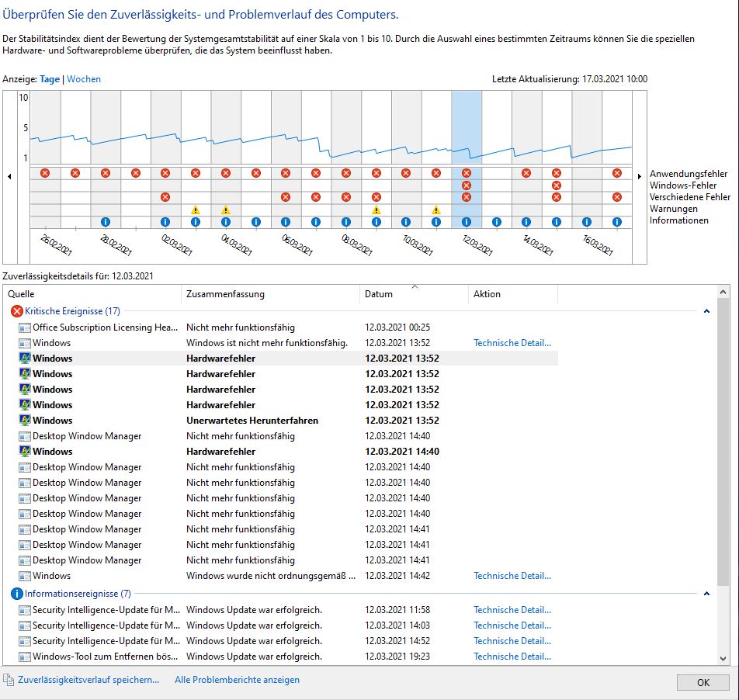Click the Windows-Fehler icon on 12.03.2021
The width and height of the screenshot is (739, 700).
pyautogui.click(x=467, y=185)
